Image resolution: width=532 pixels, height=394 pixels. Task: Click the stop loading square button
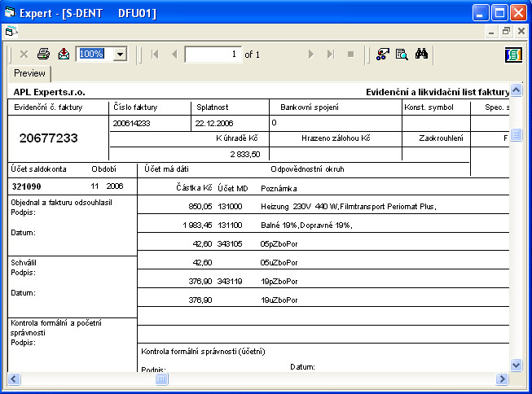click(x=350, y=54)
